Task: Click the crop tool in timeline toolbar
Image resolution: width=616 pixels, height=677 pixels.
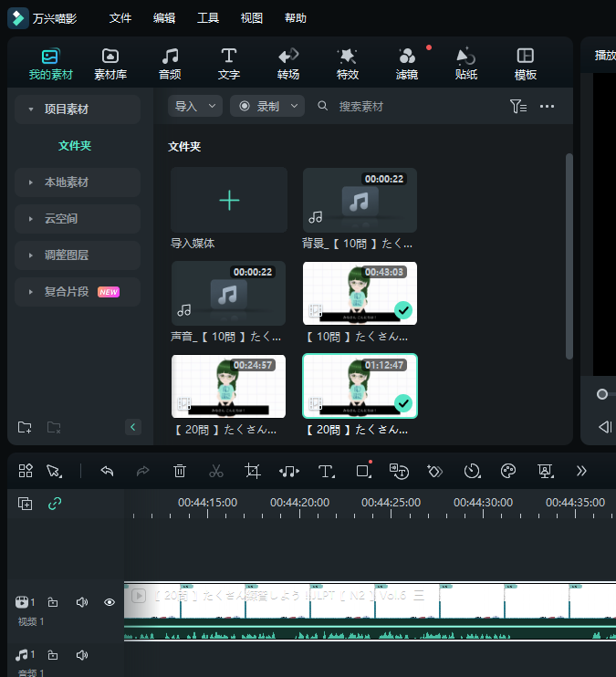Action: tap(253, 471)
